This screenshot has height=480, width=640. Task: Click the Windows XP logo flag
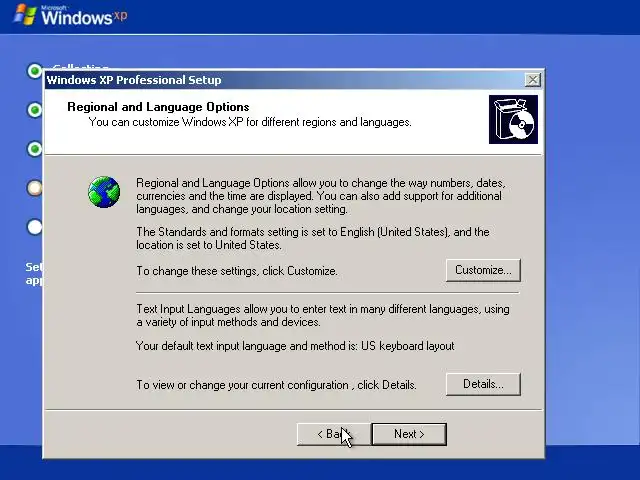25,15
